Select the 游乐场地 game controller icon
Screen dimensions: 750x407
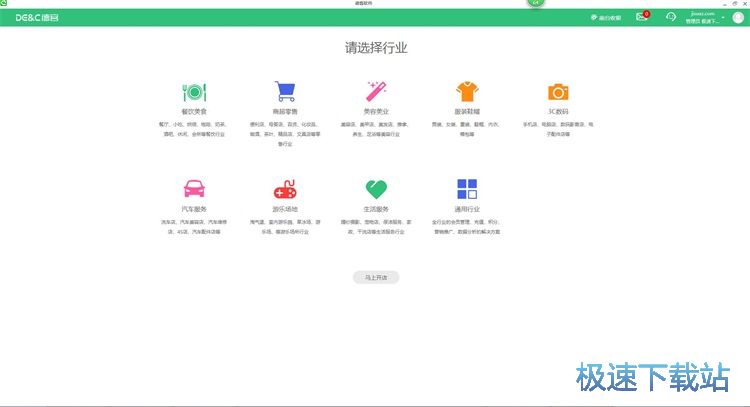[285, 189]
